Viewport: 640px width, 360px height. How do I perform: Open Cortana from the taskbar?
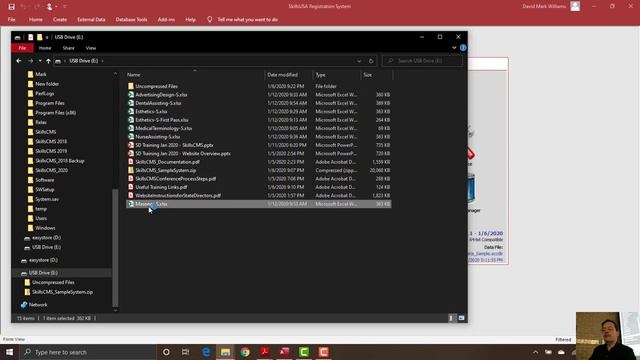point(166,352)
